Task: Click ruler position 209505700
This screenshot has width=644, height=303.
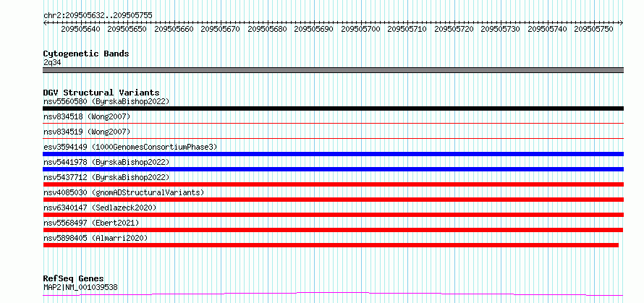Action: [x=360, y=29]
